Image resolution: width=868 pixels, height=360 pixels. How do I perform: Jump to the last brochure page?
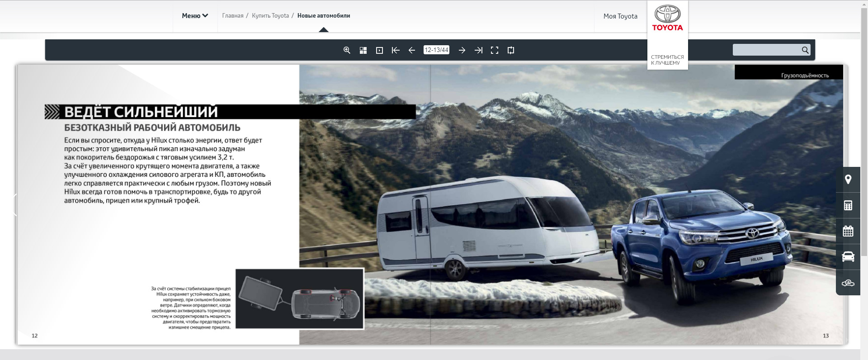[478, 50]
